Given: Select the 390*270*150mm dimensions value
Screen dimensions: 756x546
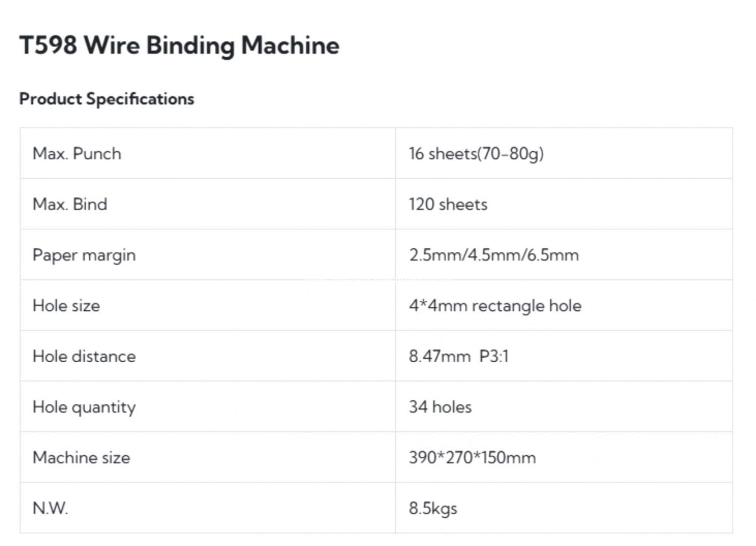Looking at the screenshot, I should click(472, 458).
